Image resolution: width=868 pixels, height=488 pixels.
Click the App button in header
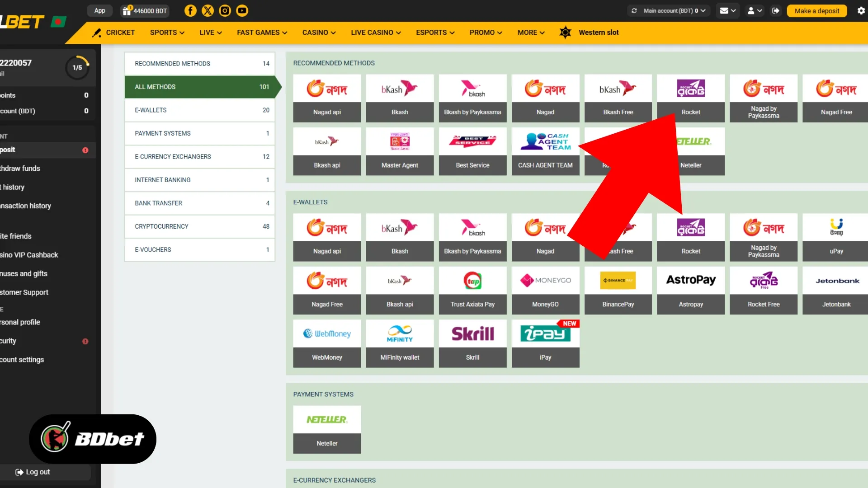coord(100,10)
